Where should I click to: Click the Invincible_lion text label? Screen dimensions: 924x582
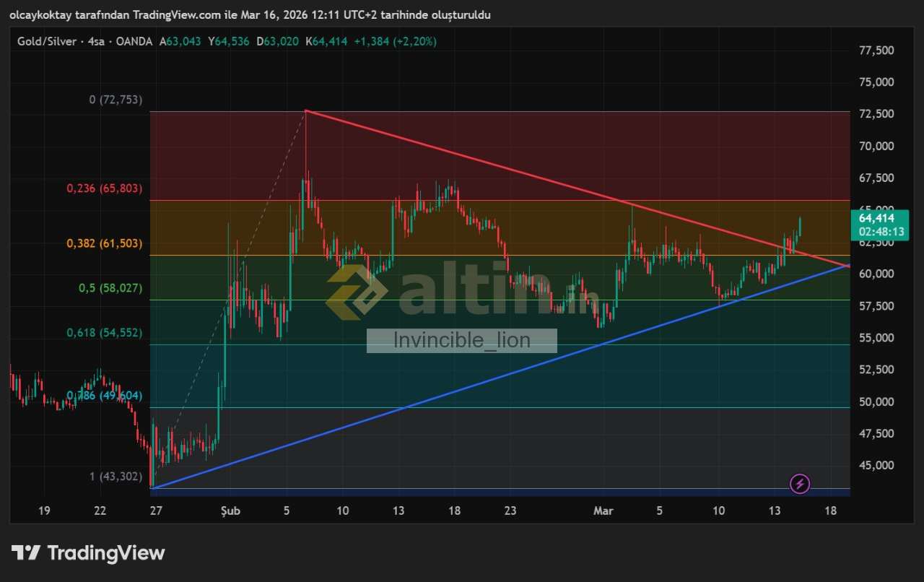coord(461,340)
